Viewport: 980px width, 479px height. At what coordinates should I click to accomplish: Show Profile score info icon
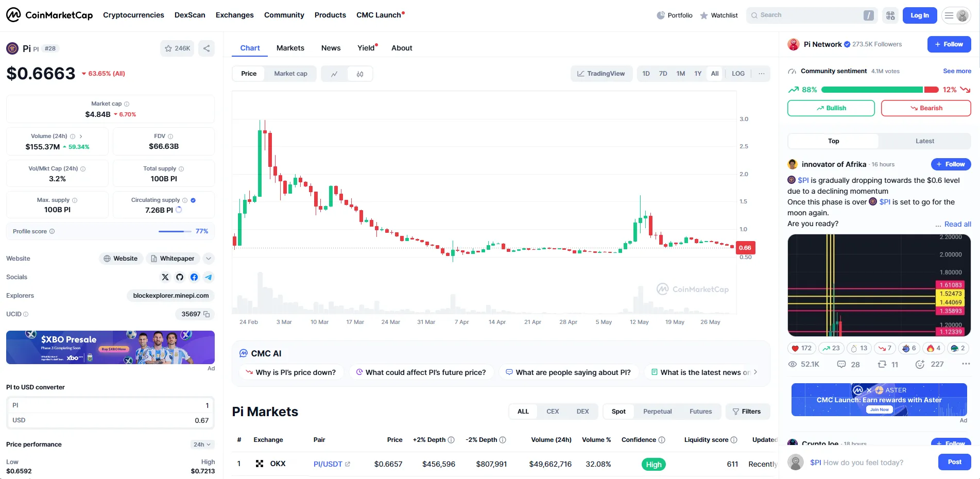[52, 231]
